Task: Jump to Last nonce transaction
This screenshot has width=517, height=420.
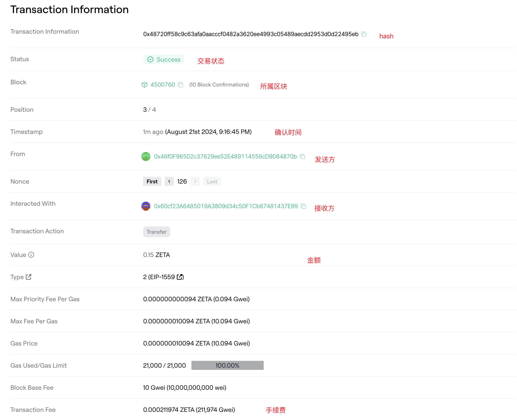Action: (212, 182)
